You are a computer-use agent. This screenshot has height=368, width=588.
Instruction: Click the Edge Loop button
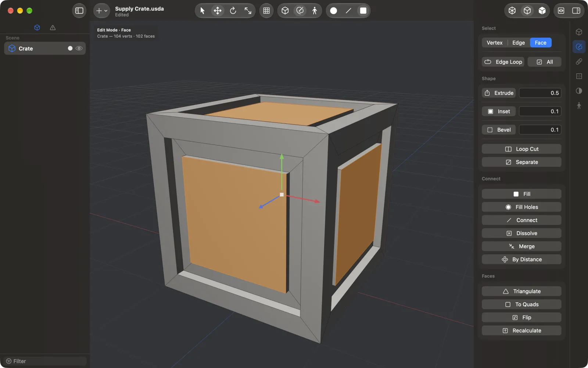click(x=503, y=62)
